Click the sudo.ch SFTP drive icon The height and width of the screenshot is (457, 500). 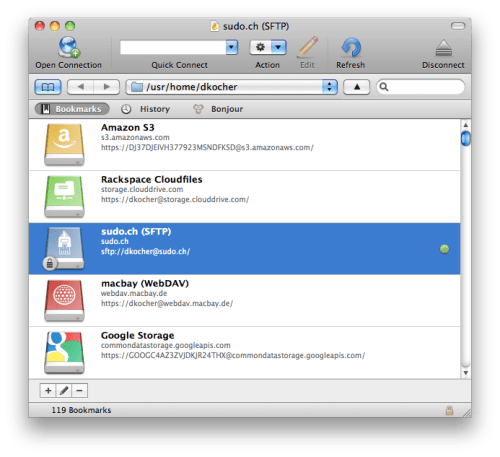[x=64, y=249]
